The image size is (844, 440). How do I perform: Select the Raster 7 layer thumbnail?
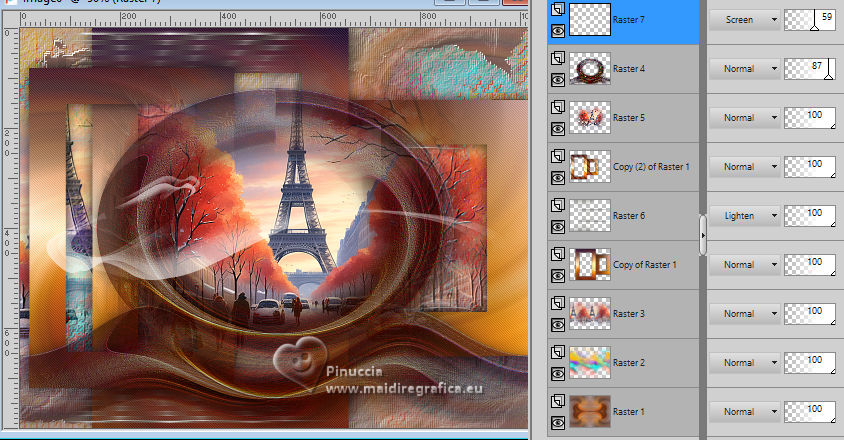click(x=590, y=19)
